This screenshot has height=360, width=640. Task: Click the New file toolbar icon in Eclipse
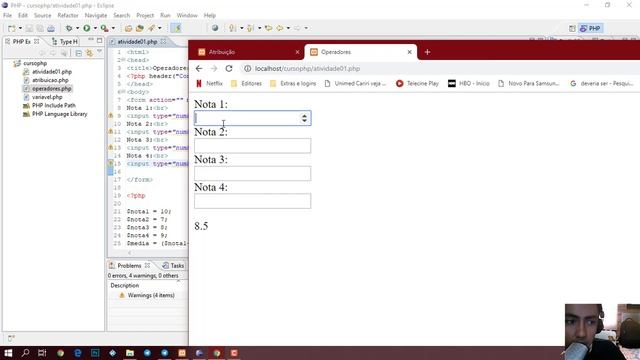(x=11, y=28)
